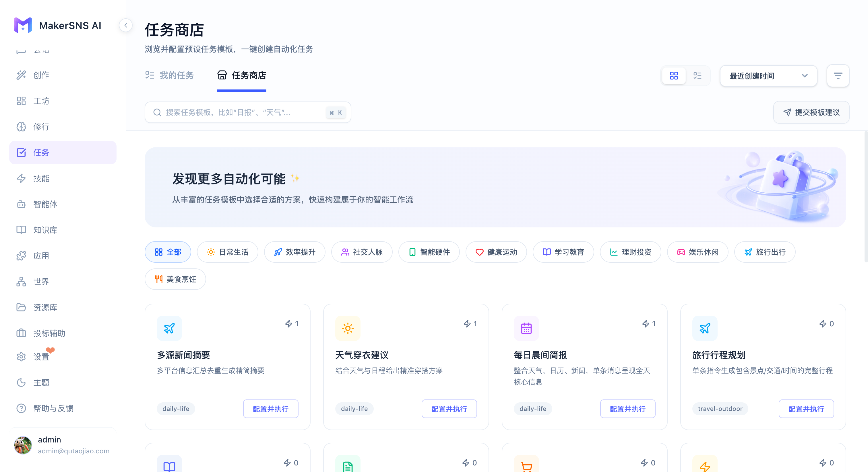Open the 每日晨间简报 card title
Image resolution: width=868 pixels, height=472 pixels.
pyautogui.click(x=540, y=355)
